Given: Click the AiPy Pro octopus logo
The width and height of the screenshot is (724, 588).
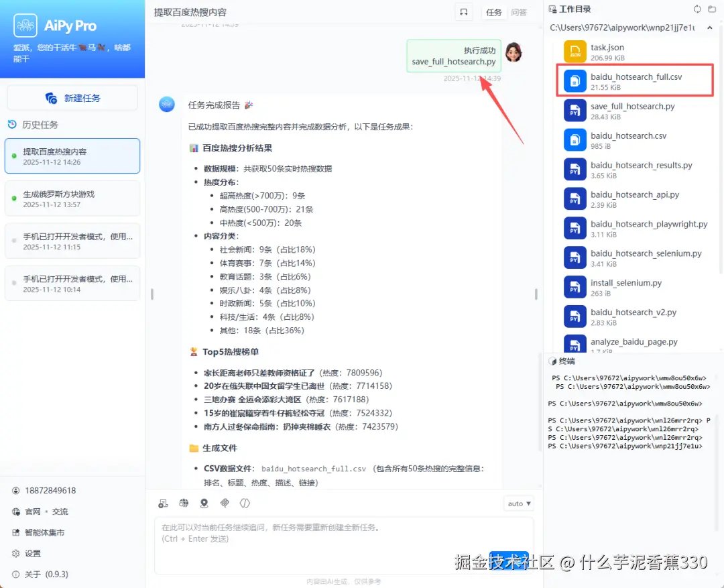Looking at the screenshot, I should tap(25, 25).
